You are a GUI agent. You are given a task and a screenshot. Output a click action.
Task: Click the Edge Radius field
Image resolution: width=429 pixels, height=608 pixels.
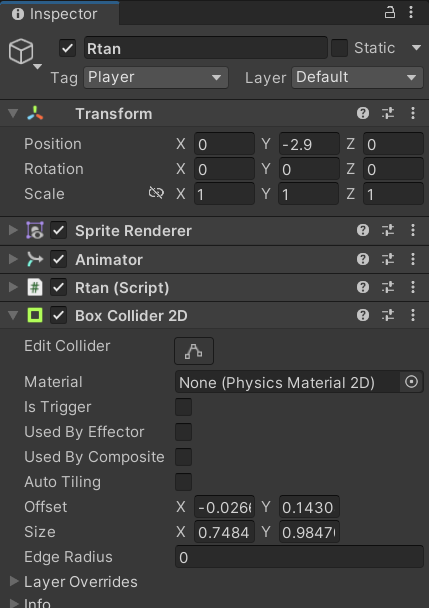299,557
